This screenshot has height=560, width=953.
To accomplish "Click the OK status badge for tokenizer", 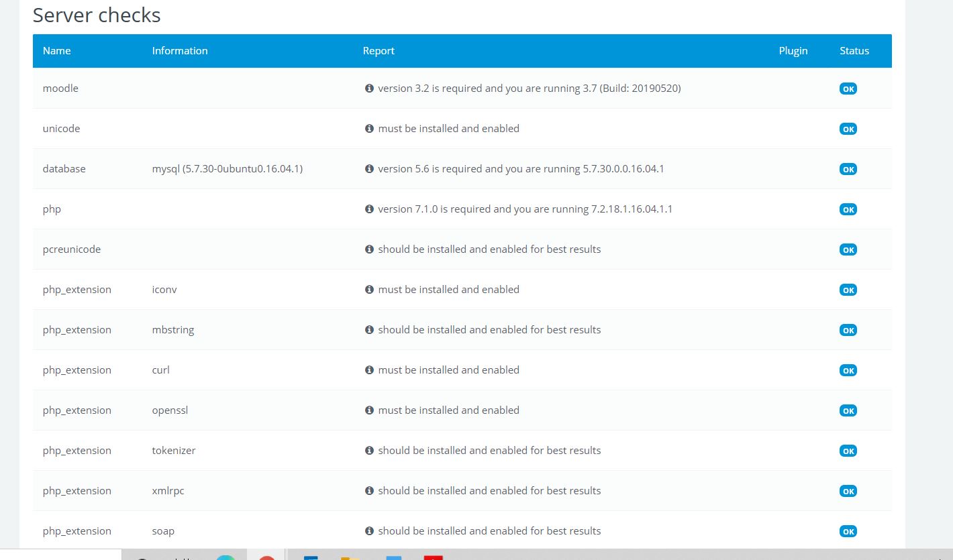I will 848,451.
